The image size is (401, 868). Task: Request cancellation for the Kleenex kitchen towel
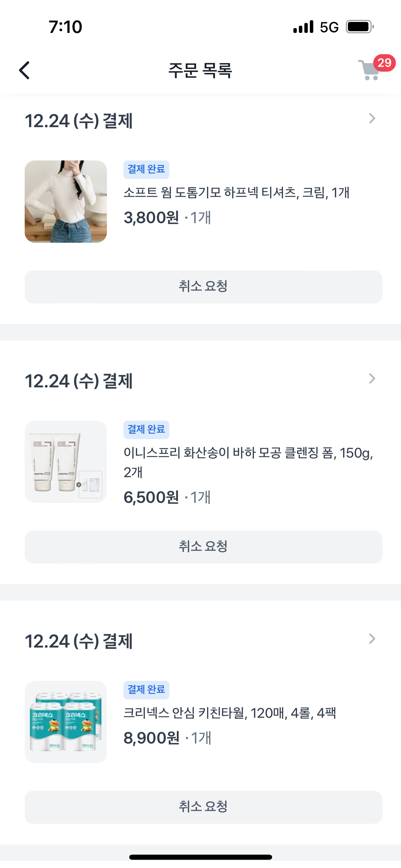click(203, 807)
